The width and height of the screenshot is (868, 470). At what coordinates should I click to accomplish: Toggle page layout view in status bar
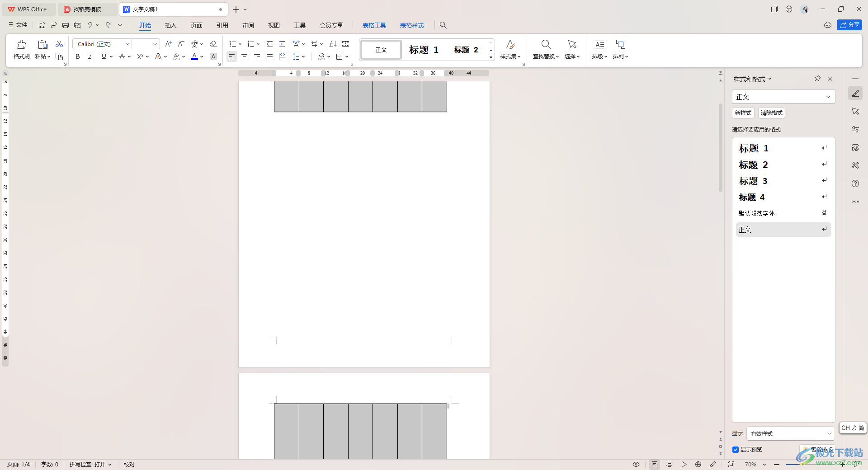point(655,464)
